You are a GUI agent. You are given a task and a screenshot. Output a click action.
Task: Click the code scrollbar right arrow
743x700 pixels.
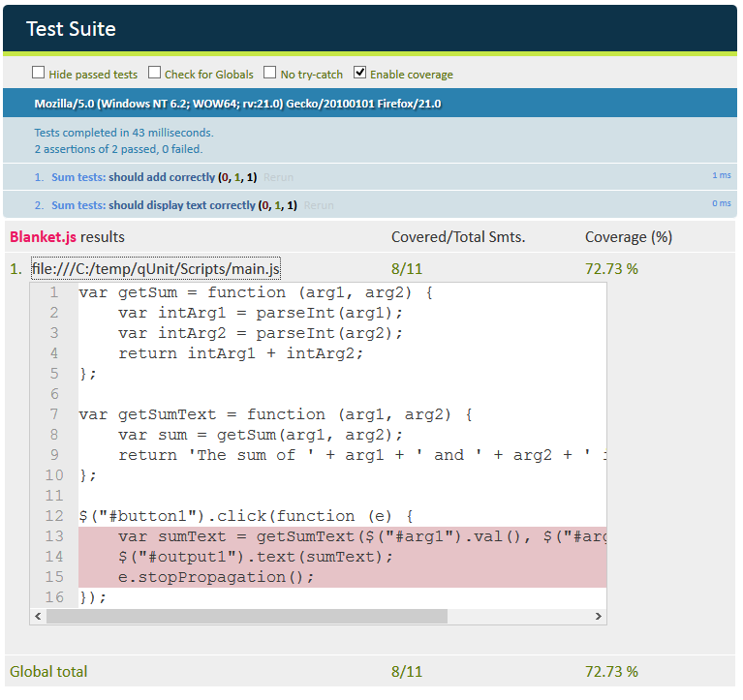599,616
